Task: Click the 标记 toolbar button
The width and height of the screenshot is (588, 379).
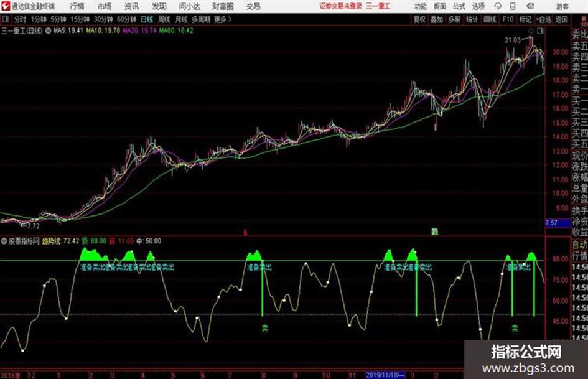Action: point(525,19)
